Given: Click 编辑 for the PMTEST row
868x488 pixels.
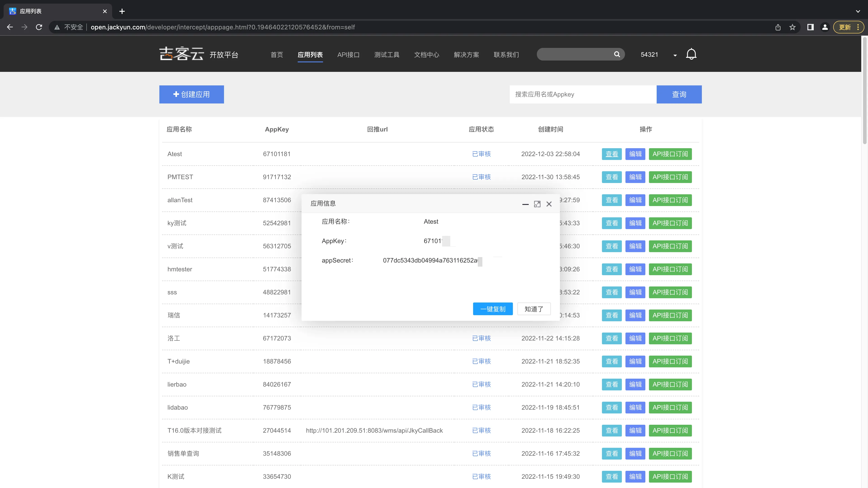Looking at the screenshot, I should pyautogui.click(x=635, y=177).
